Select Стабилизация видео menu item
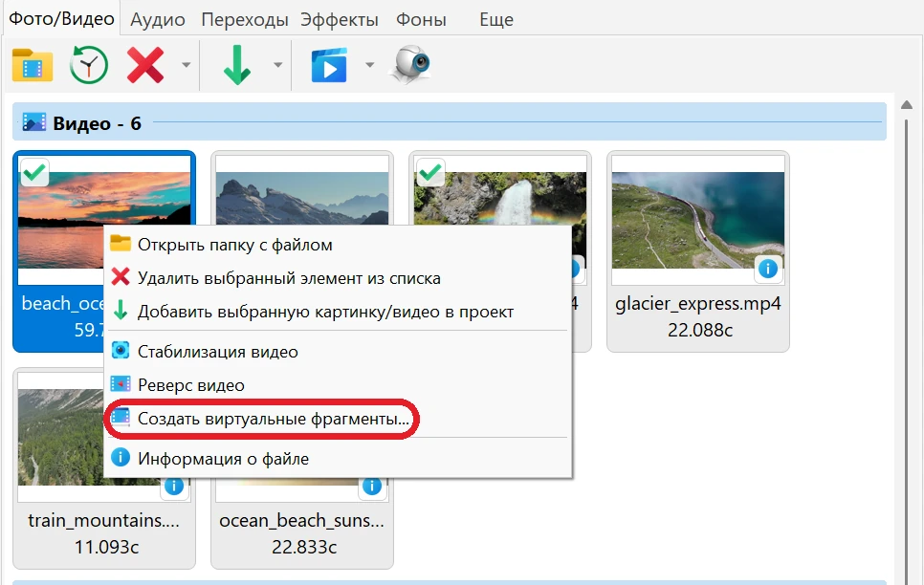 tap(338, 352)
